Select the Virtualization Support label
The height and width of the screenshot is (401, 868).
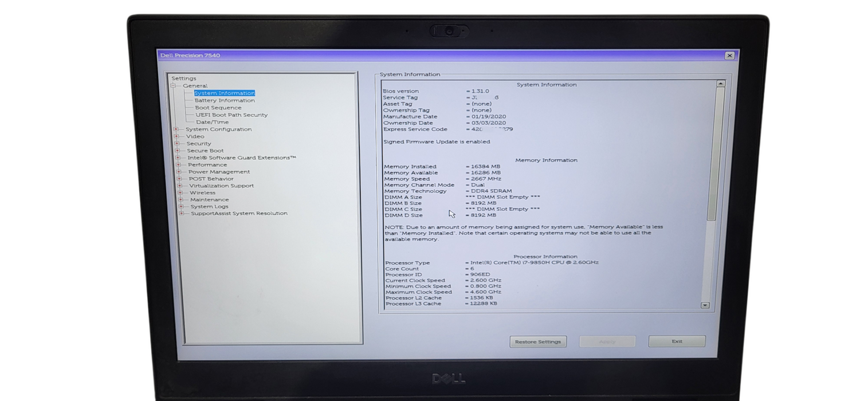(x=222, y=186)
